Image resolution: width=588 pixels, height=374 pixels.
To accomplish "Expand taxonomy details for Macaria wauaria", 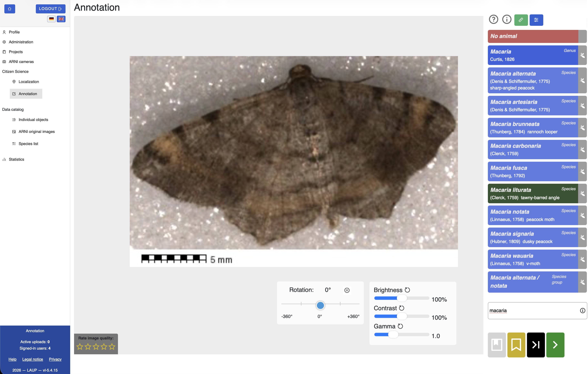I will (x=583, y=259).
